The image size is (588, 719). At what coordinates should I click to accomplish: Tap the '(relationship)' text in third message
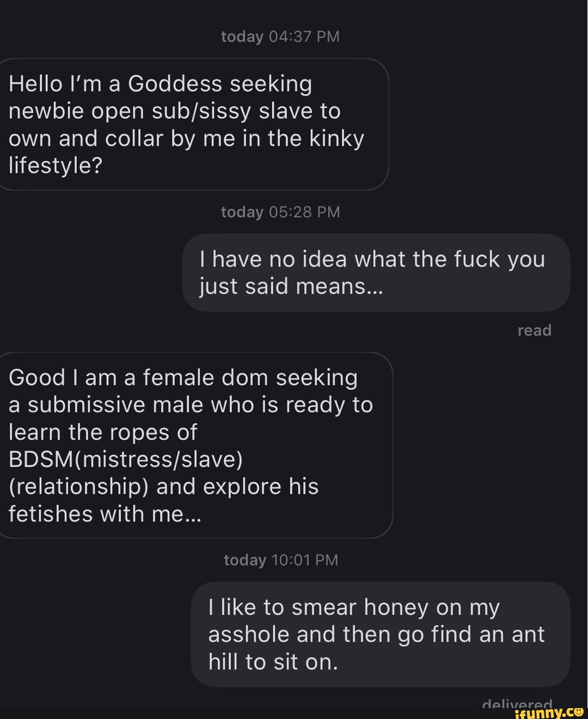coord(79,487)
